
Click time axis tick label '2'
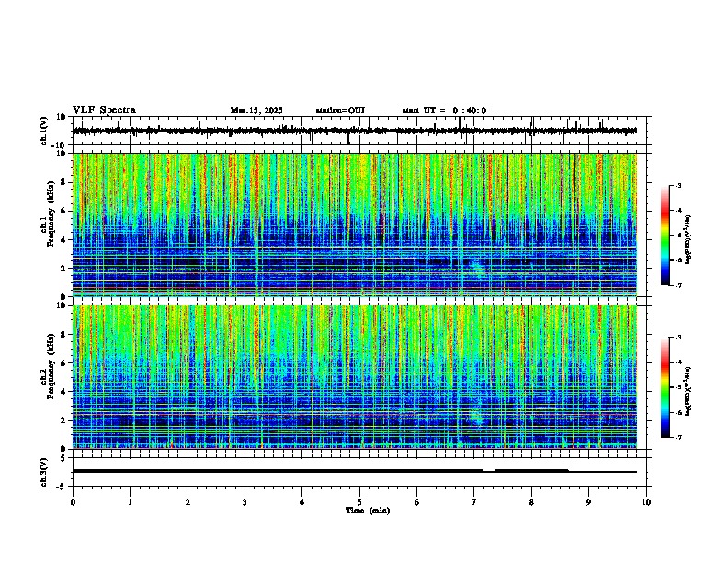(188, 502)
